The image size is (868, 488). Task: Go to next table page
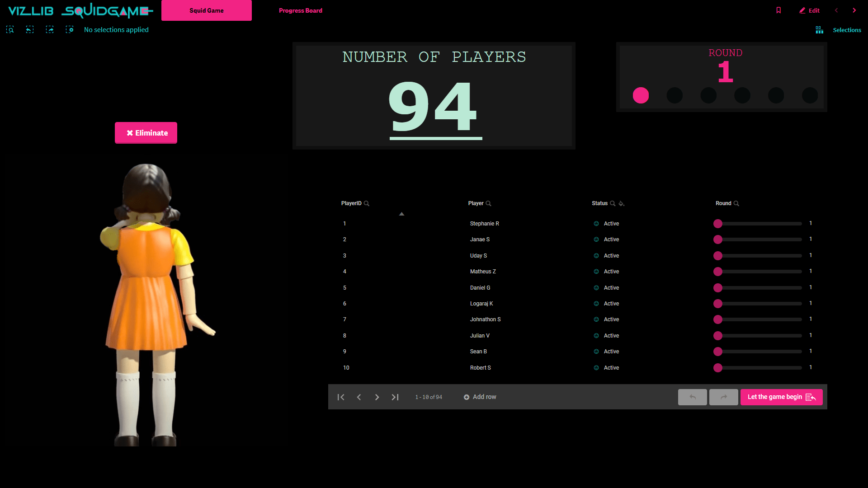tap(377, 397)
